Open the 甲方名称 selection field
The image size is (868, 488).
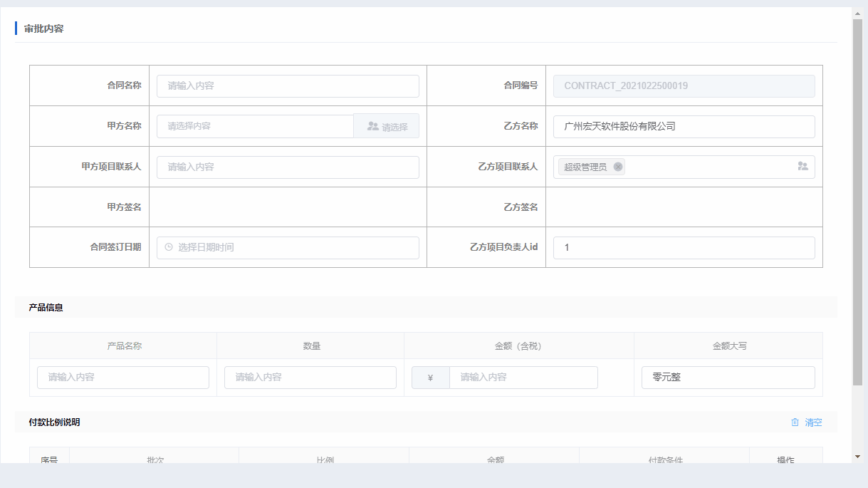255,126
